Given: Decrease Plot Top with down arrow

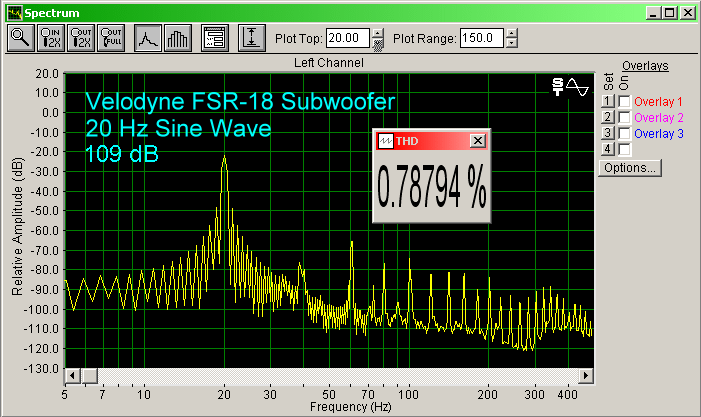Looking at the screenshot, I should [x=378, y=43].
